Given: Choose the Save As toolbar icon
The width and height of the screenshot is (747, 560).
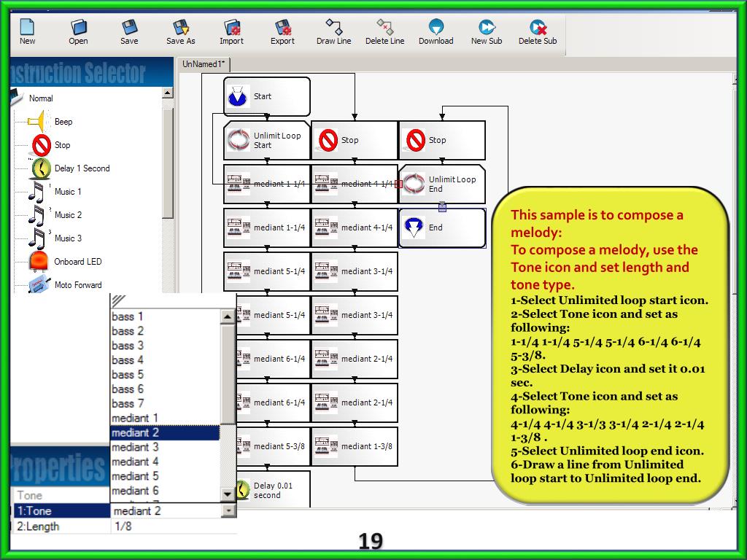Looking at the screenshot, I should [181, 31].
